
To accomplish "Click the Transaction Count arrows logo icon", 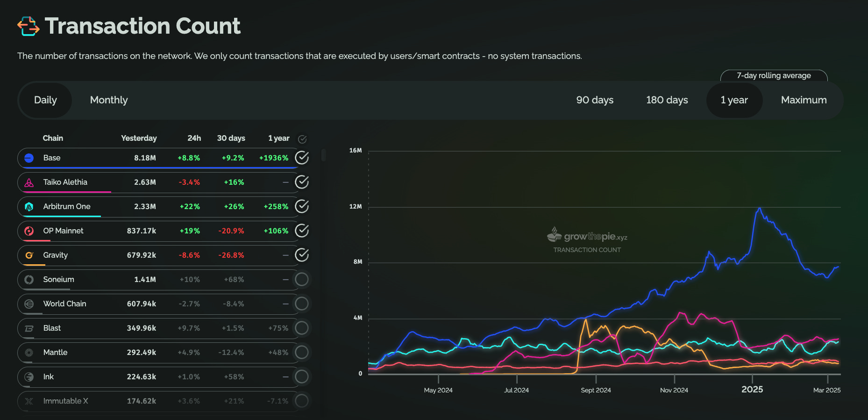I will [x=28, y=26].
